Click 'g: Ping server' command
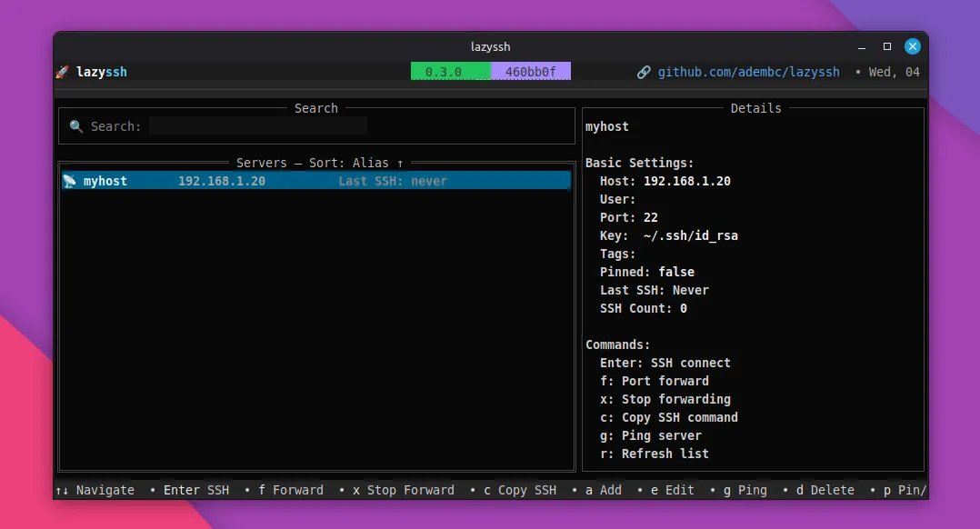Screen dimensions: 980x529 pyautogui.click(x=651, y=435)
